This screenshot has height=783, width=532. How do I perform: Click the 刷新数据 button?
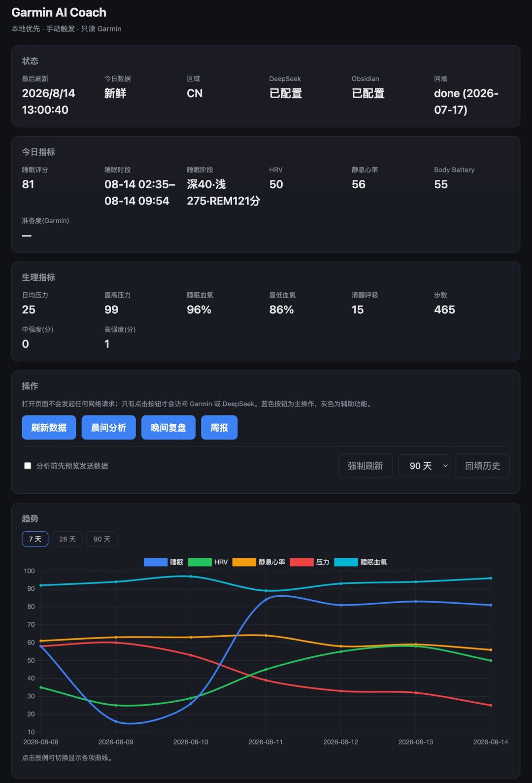(49, 427)
